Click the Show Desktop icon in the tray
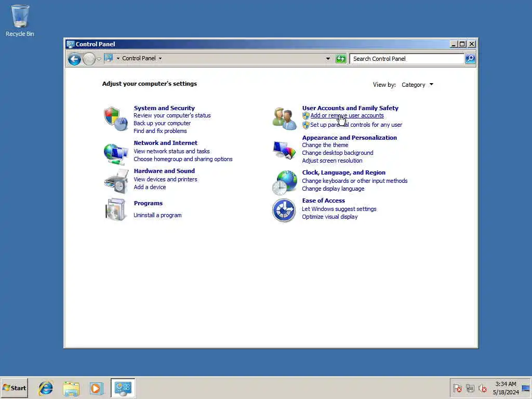This screenshot has height=399, width=532. [526, 388]
